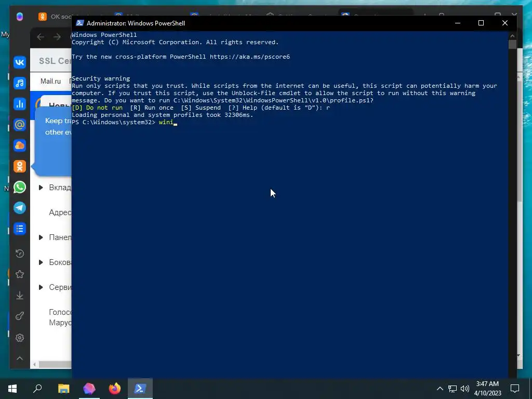This screenshot has height=399, width=532.
Task: Open the volume tray icon
Action: [465, 389]
